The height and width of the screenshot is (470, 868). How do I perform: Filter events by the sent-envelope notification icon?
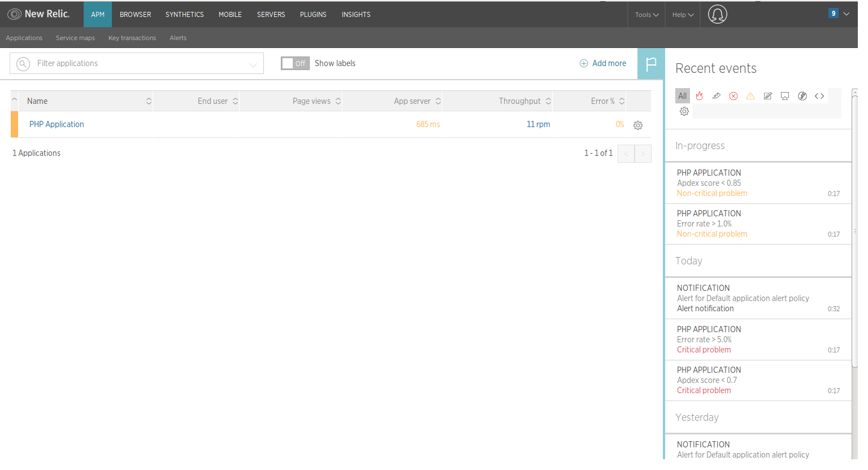716,96
